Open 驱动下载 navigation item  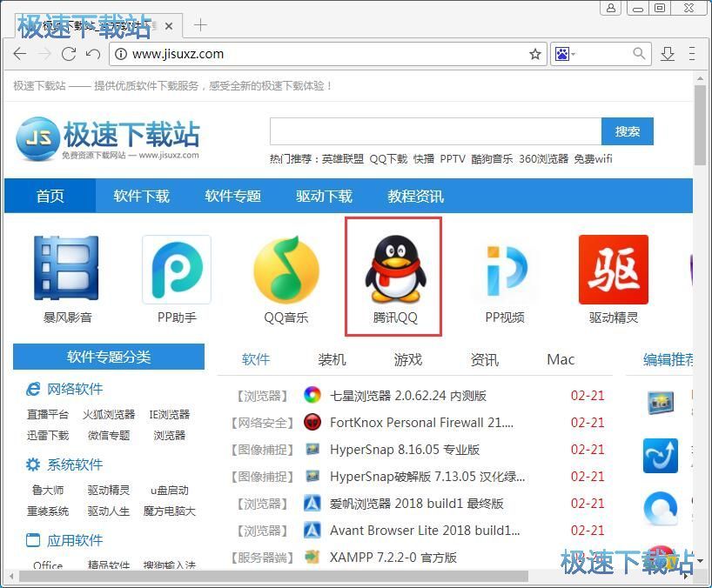324,196
